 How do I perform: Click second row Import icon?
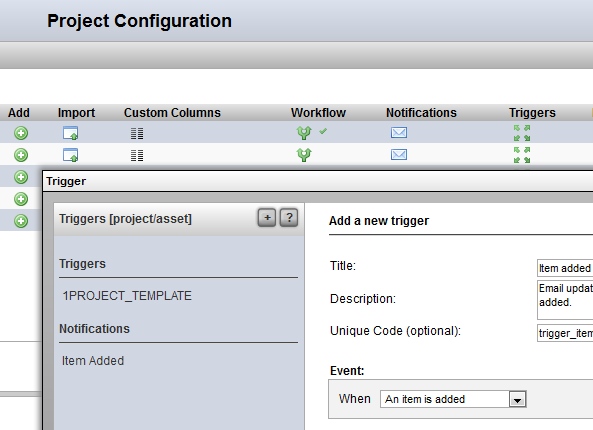click(70, 155)
